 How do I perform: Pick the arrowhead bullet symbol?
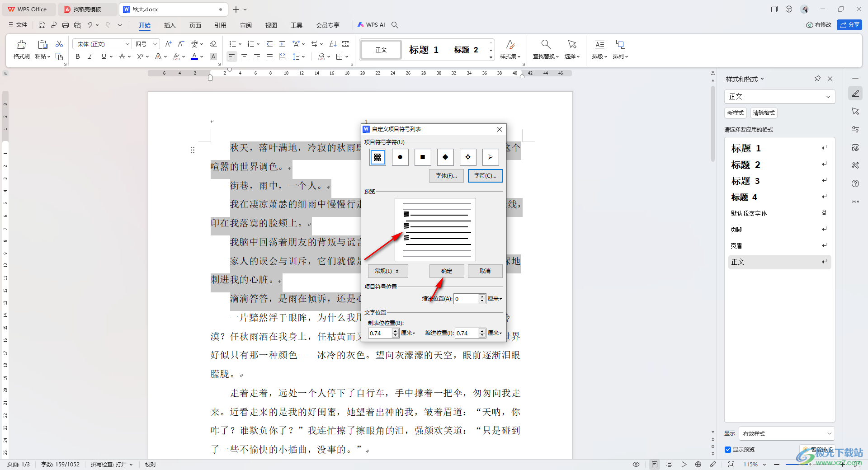491,157
